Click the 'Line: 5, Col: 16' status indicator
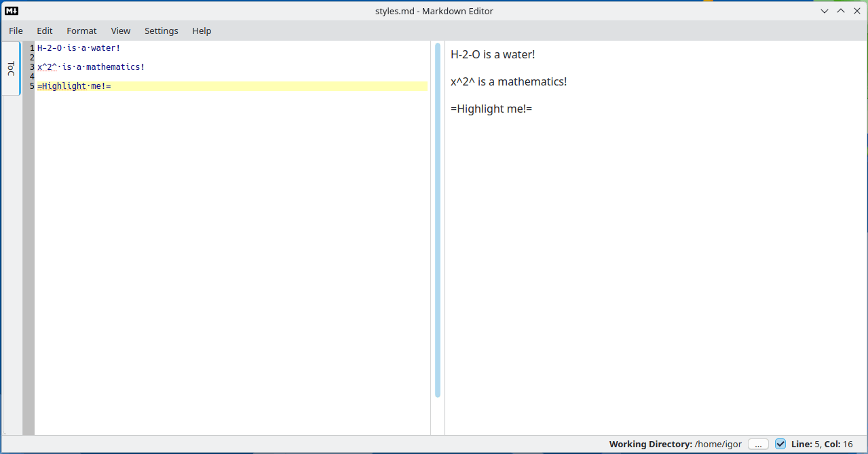 pyautogui.click(x=822, y=444)
